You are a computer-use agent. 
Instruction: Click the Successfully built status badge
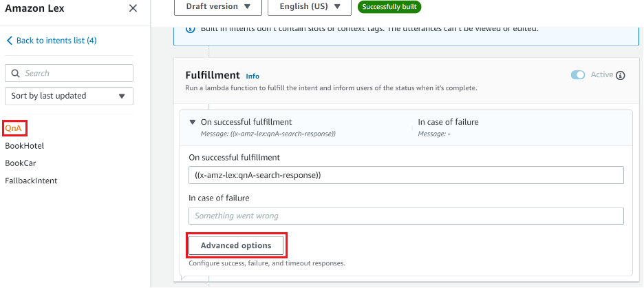[x=389, y=7]
